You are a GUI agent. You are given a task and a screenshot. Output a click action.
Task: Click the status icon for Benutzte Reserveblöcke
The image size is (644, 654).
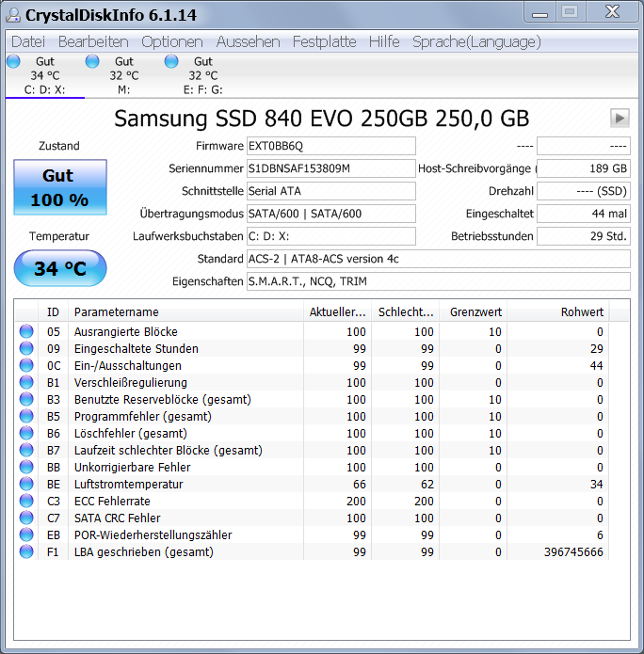(26, 399)
